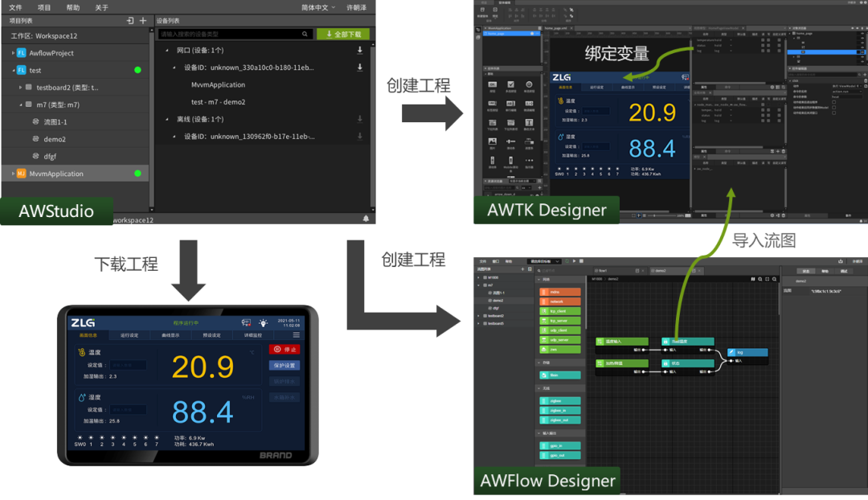Image resolution: width=868 pixels, height=500 pixels.
Task: Click green status dot beside MvvmApplication
Action: (137, 174)
